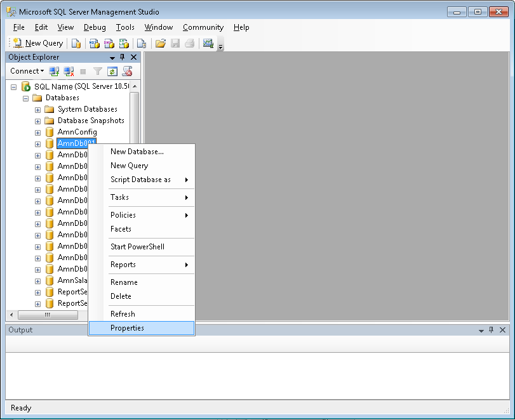Click the Database Engine Query icon
Image resolution: width=515 pixels, height=420 pixels.
tap(76, 43)
